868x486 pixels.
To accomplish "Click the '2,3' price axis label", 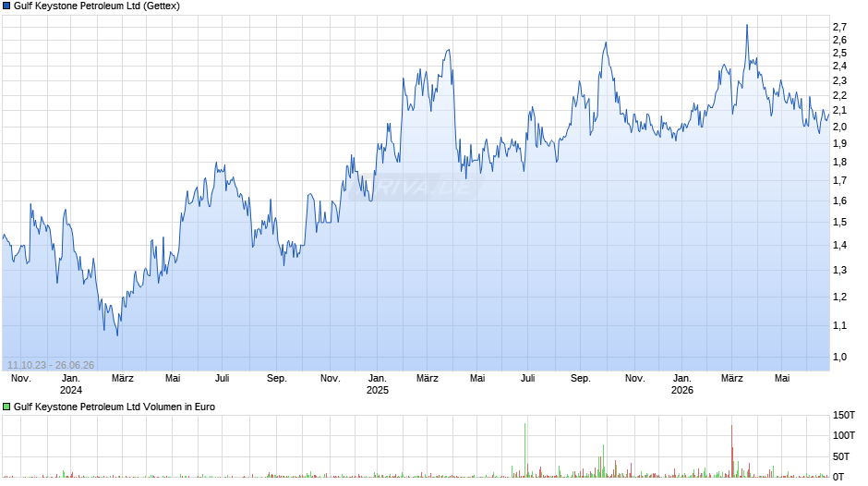I will tap(839, 81).
